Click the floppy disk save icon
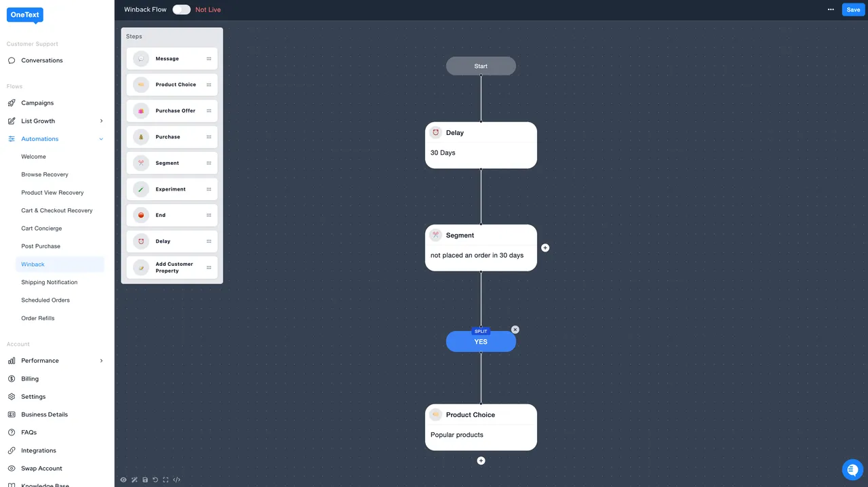The width and height of the screenshot is (868, 487). [145, 480]
